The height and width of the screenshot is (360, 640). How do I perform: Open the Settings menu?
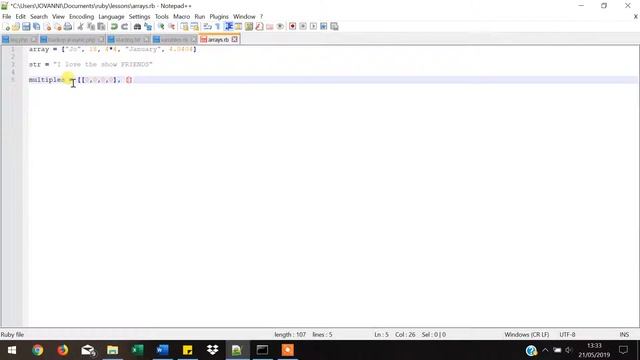[139, 17]
